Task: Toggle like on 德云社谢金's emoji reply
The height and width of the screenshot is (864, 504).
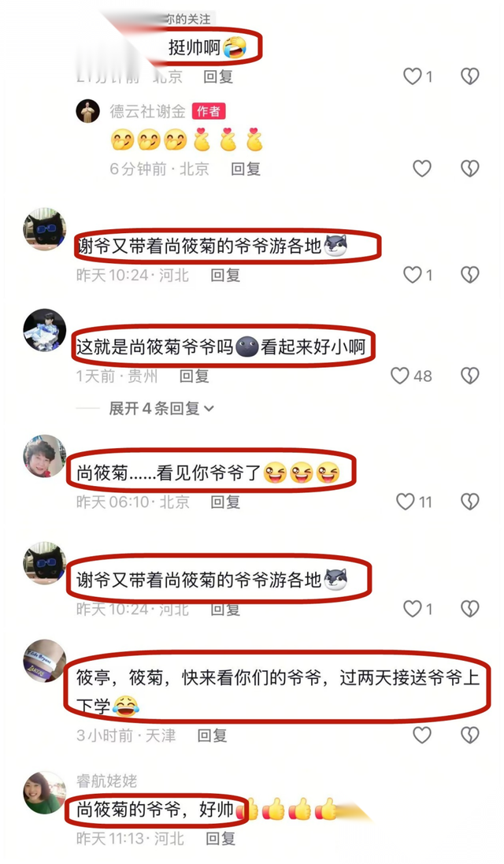Action: point(422,168)
